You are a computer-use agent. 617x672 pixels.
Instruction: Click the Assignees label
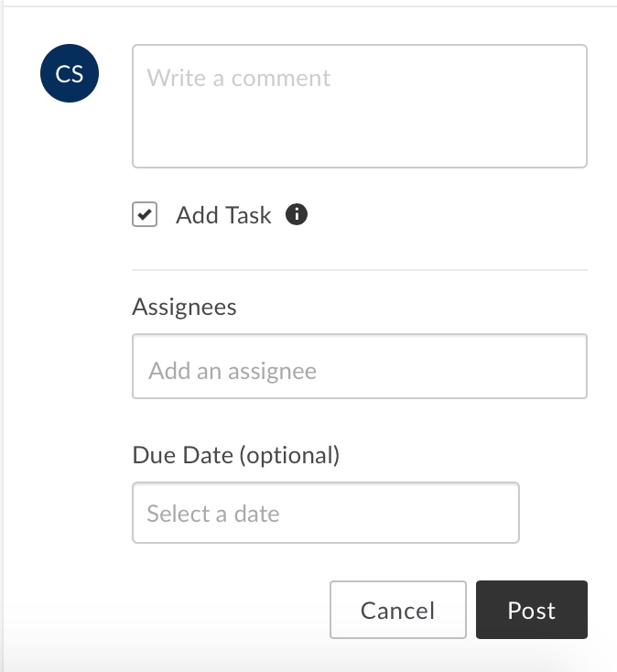184,307
